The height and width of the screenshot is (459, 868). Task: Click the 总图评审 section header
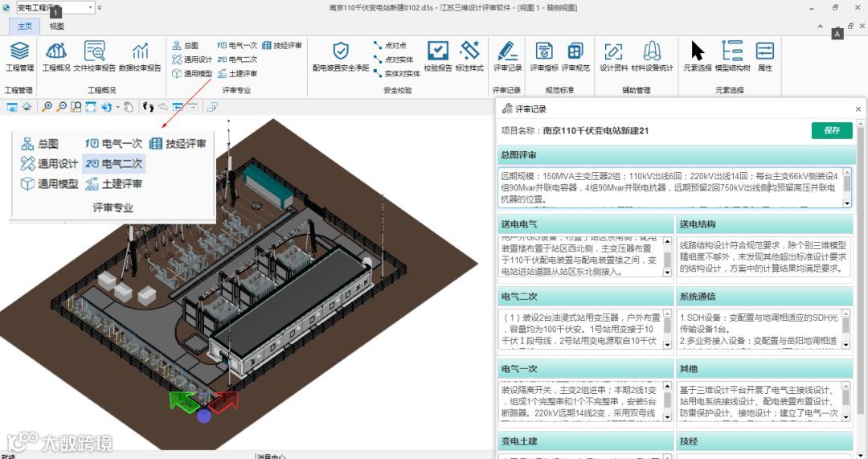click(677, 156)
